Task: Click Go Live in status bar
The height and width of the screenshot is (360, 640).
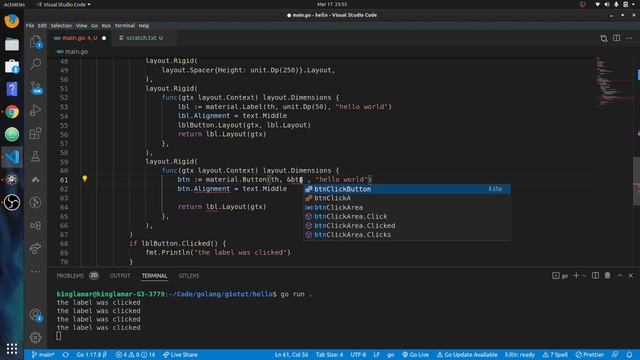Action: click(415, 355)
